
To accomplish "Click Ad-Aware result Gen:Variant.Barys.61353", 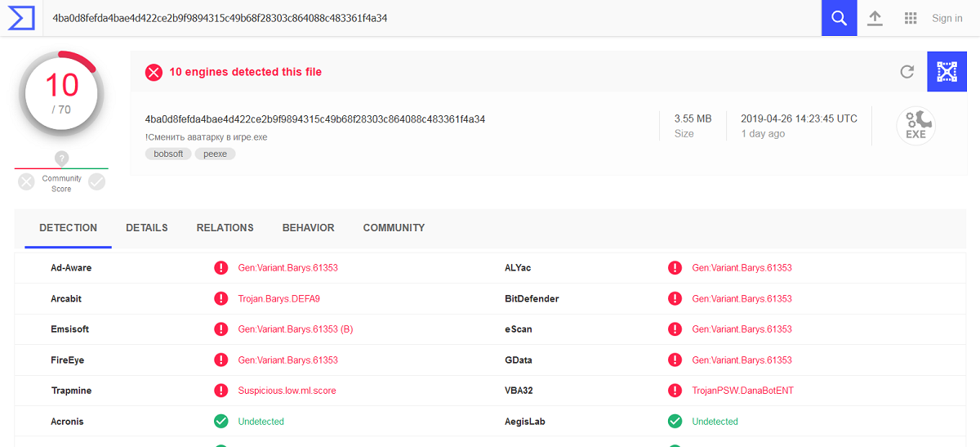I will (288, 268).
